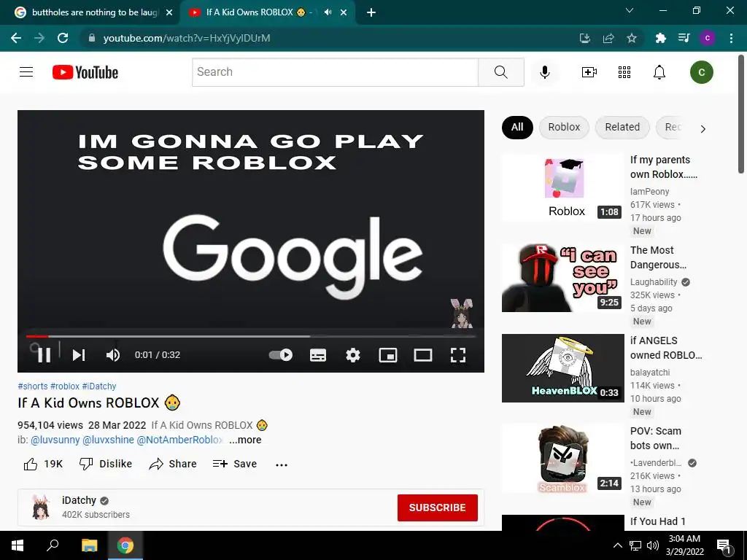747x560 pixels.
Task: Install app via address bar icon
Action: [585, 38]
